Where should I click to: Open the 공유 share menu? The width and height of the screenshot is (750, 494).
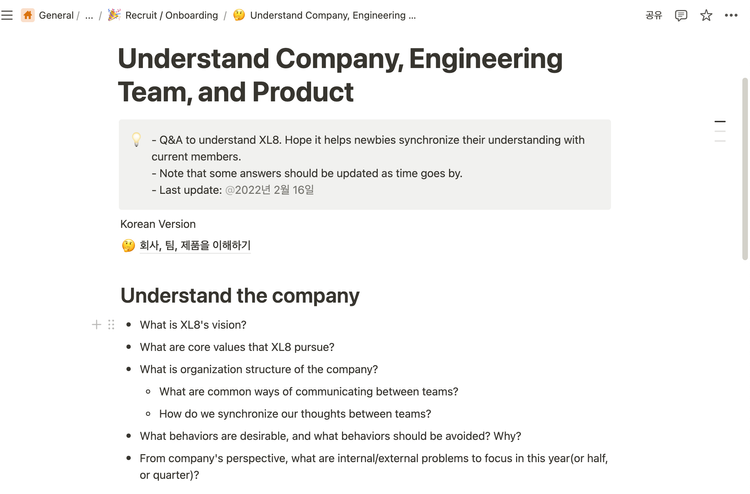click(x=653, y=15)
